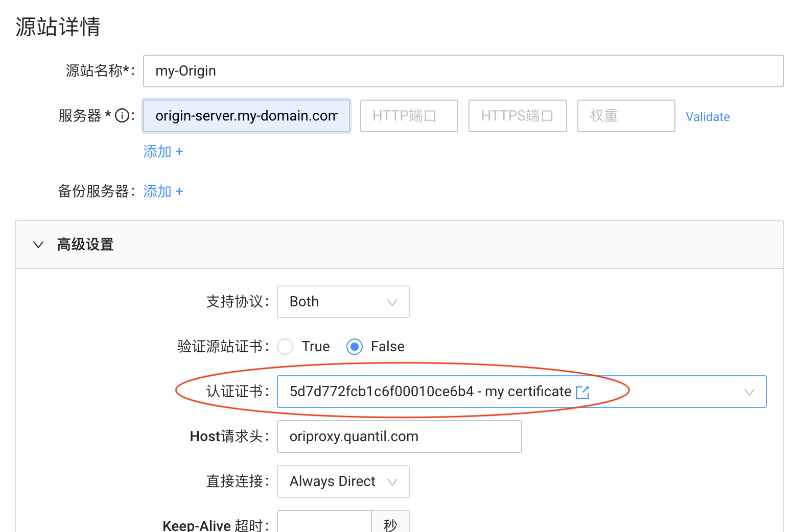This screenshot has height=532, width=797.
Task: Open the 认证证书 certificate dropdown
Action: point(749,392)
